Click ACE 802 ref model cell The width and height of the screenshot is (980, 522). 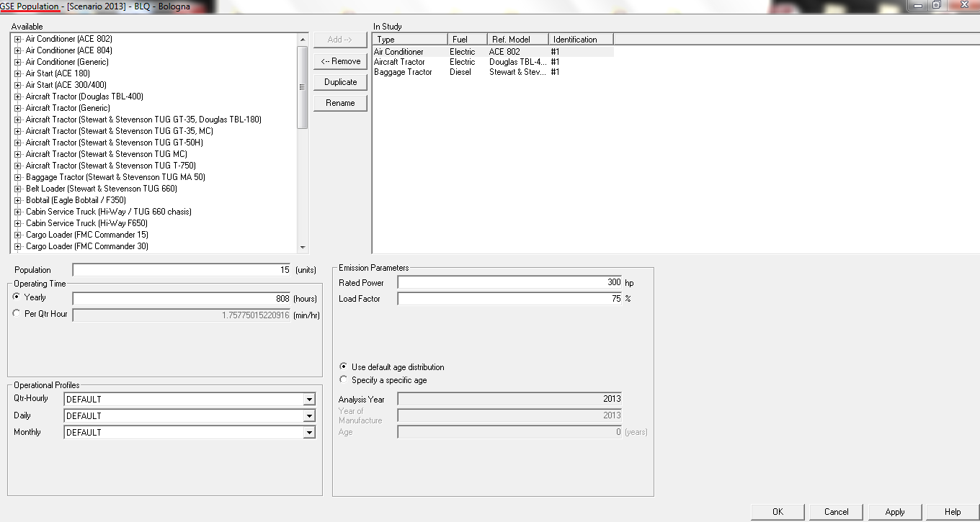click(x=504, y=52)
